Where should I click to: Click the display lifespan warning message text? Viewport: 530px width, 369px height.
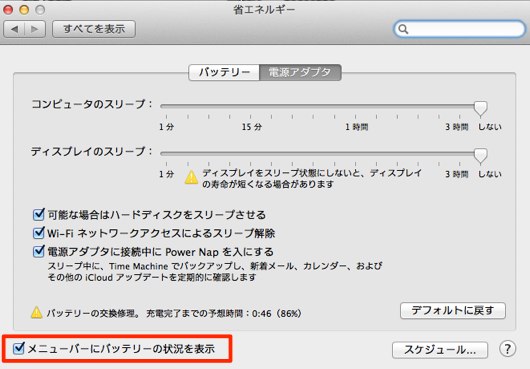[x=312, y=178]
